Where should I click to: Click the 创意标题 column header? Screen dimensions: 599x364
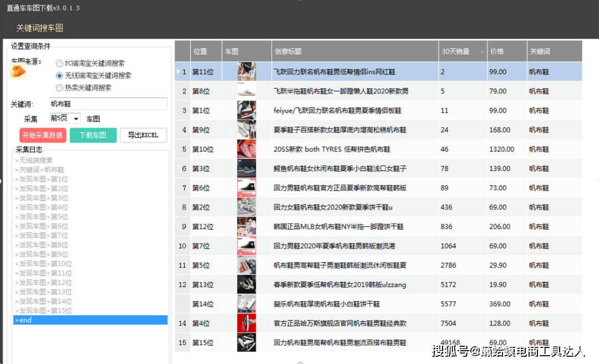pos(356,51)
